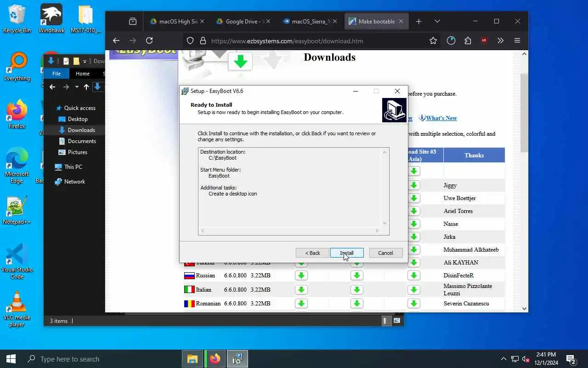Image resolution: width=588 pixels, height=368 pixels.
Task: Open Firefox View icon
Action: click(x=133, y=21)
